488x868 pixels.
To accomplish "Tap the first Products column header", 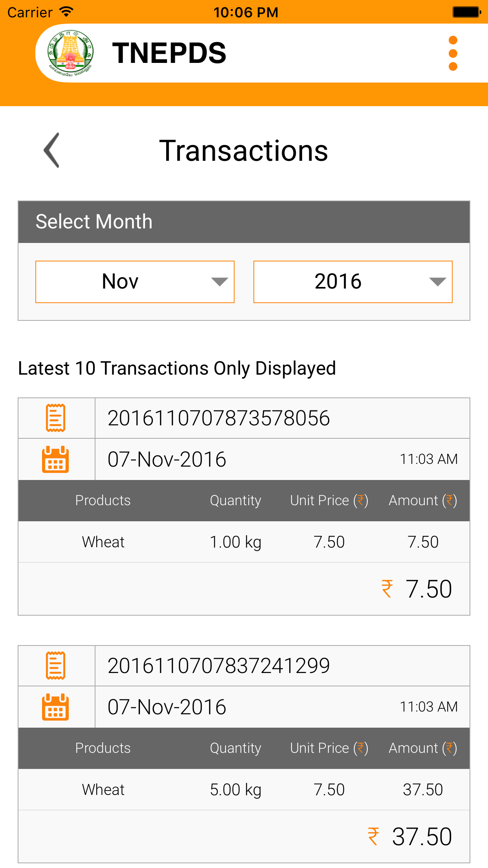I will (x=103, y=500).
